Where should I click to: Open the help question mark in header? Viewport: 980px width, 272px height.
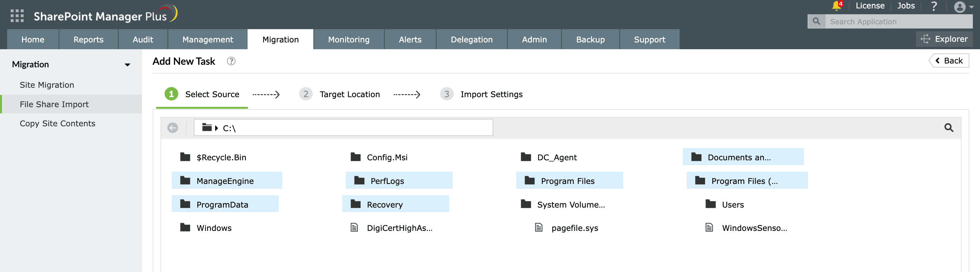[x=934, y=6]
